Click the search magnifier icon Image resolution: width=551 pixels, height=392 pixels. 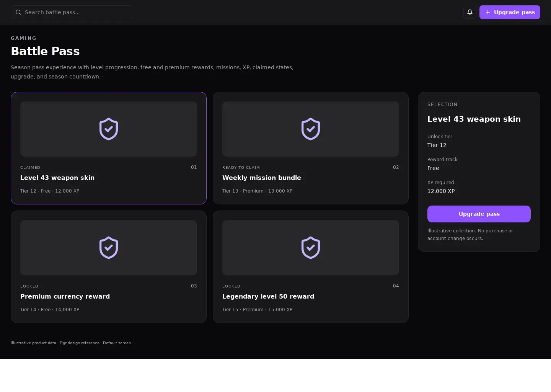tap(18, 12)
